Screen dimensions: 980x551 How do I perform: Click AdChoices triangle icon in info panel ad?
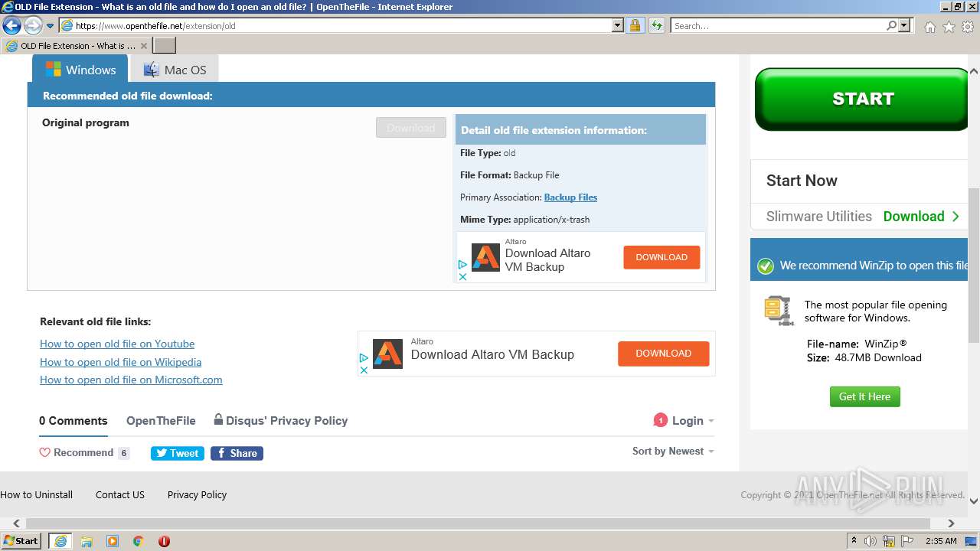pyautogui.click(x=462, y=264)
